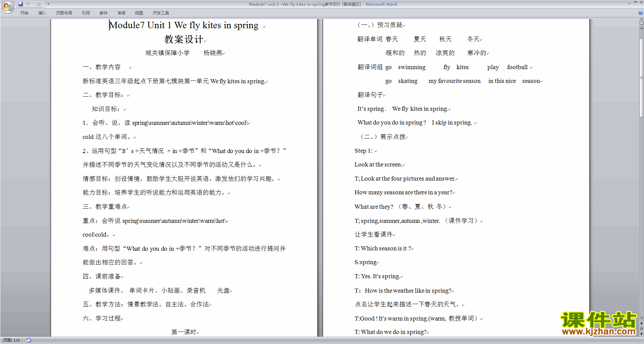Switch to the 开始 ribbon tab

point(24,13)
